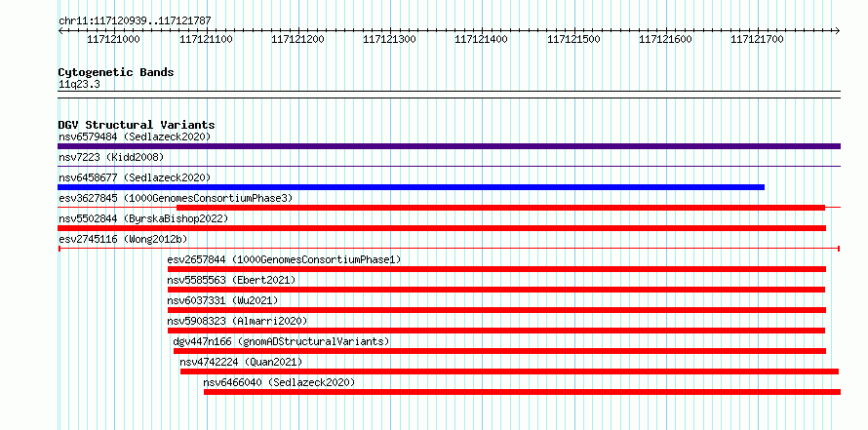
Task: Open esv3627845 (1000GenomesConsortiumPhase3) entry
Action: coord(176,198)
